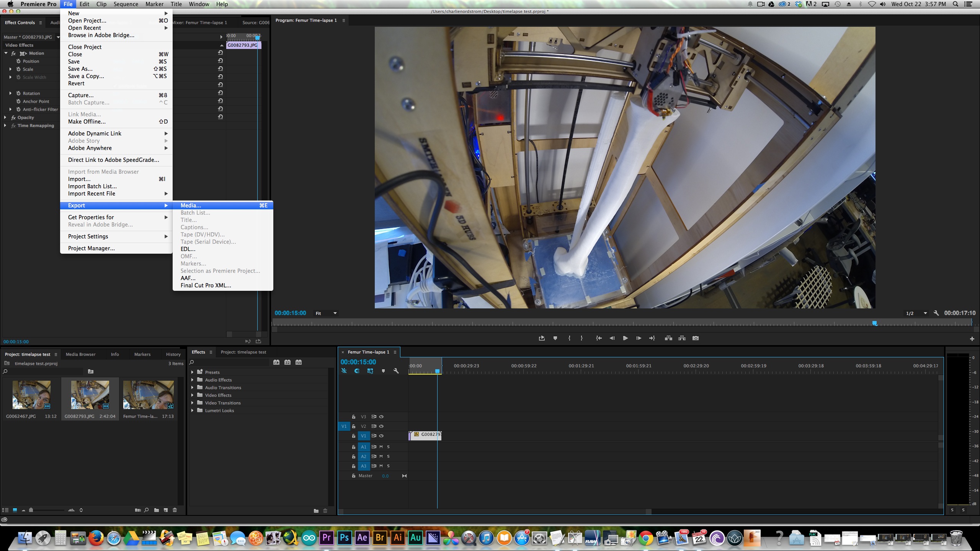This screenshot has width=980, height=551.
Task: Click Go to Out point icon
Action: pos(652,338)
